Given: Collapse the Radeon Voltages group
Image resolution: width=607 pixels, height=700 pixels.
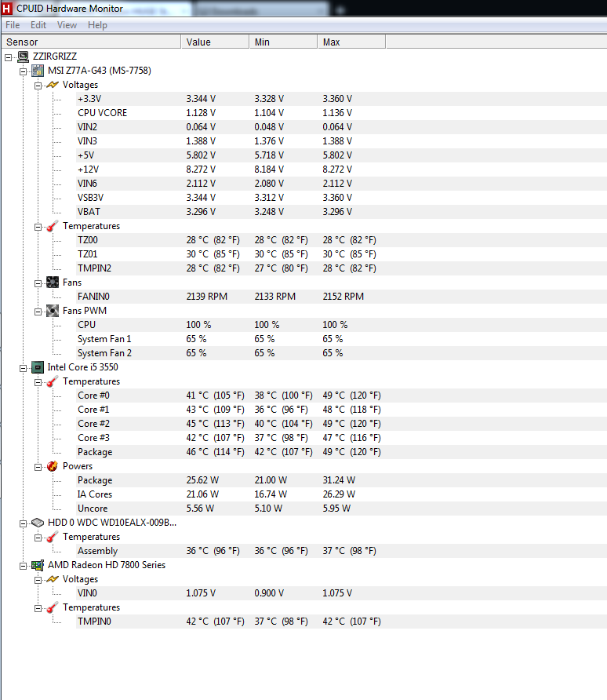Looking at the screenshot, I should point(38,580).
